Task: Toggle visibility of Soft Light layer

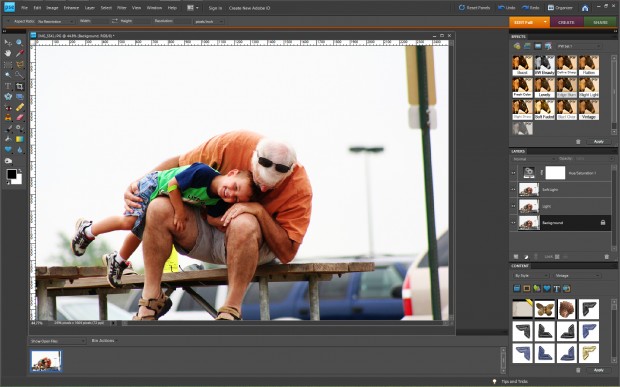Action: (513, 189)
